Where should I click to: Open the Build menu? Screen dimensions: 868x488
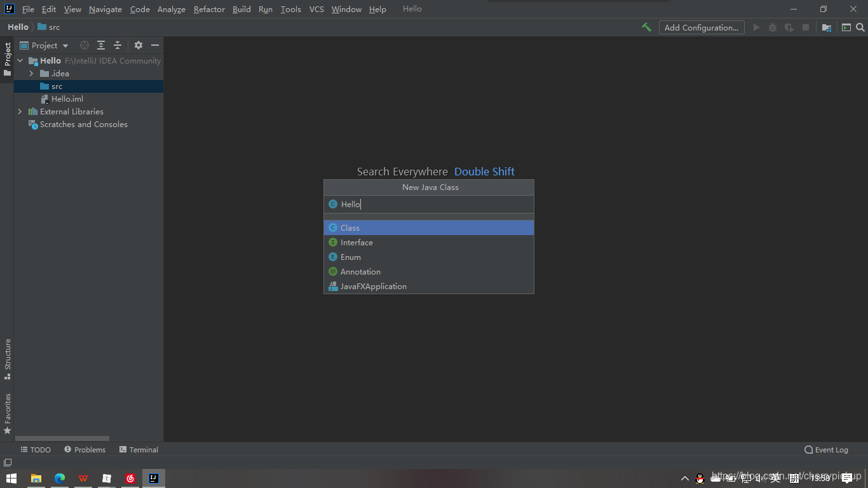pos(241,9)
